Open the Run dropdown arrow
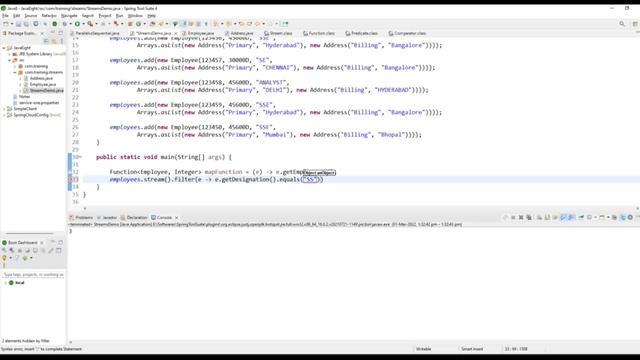This screenshot has height=360, width=640. coord(83,24)
